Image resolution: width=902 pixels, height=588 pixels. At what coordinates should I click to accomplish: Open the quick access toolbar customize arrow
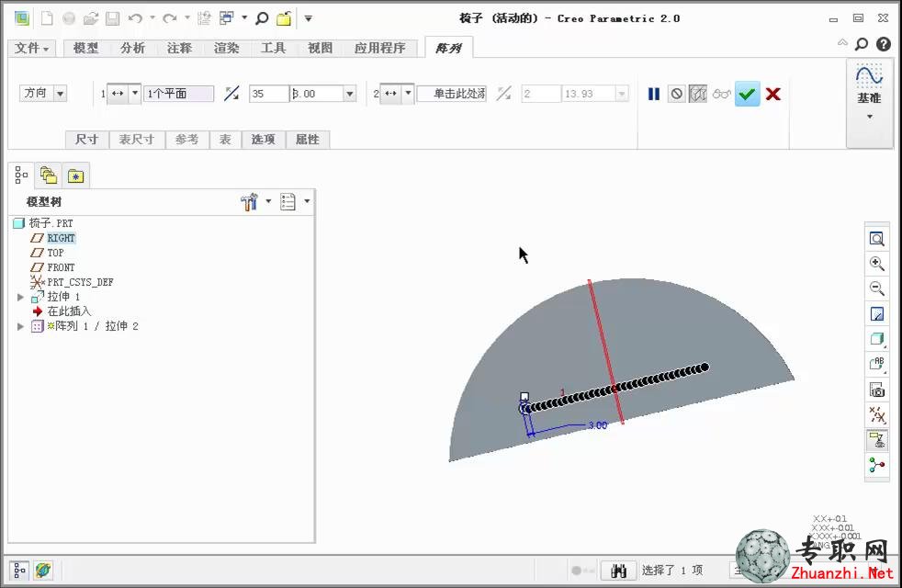(309, 18)
